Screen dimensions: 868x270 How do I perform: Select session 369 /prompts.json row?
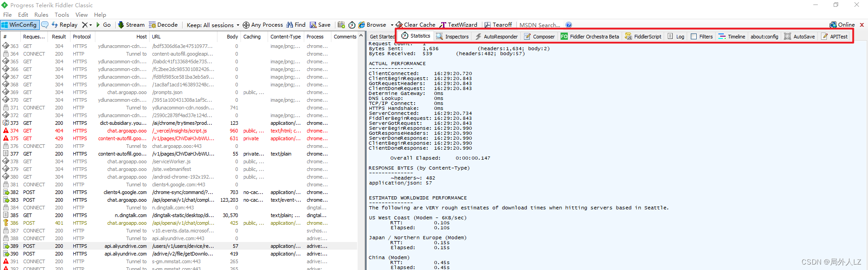coord(179,92)
